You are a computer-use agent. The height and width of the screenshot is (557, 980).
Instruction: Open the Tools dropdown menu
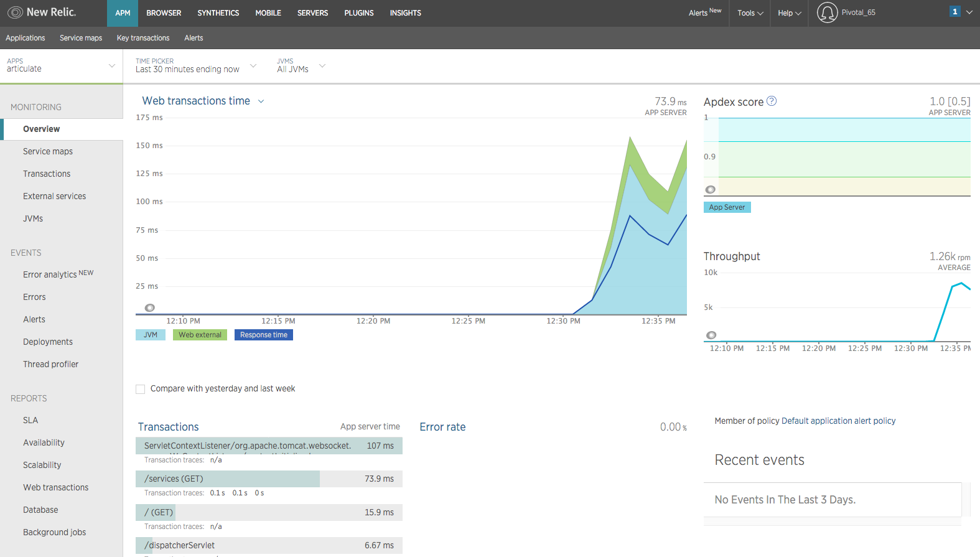point(750,13)
